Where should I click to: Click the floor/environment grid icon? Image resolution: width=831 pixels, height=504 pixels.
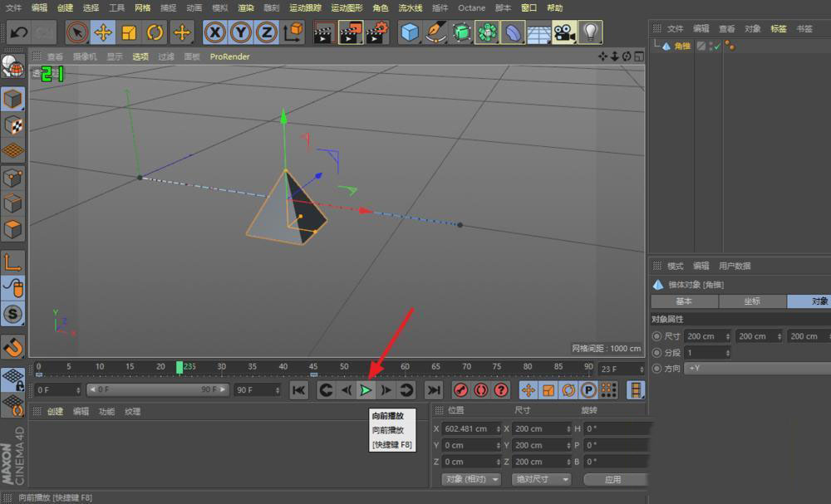[x=538, y=33]
